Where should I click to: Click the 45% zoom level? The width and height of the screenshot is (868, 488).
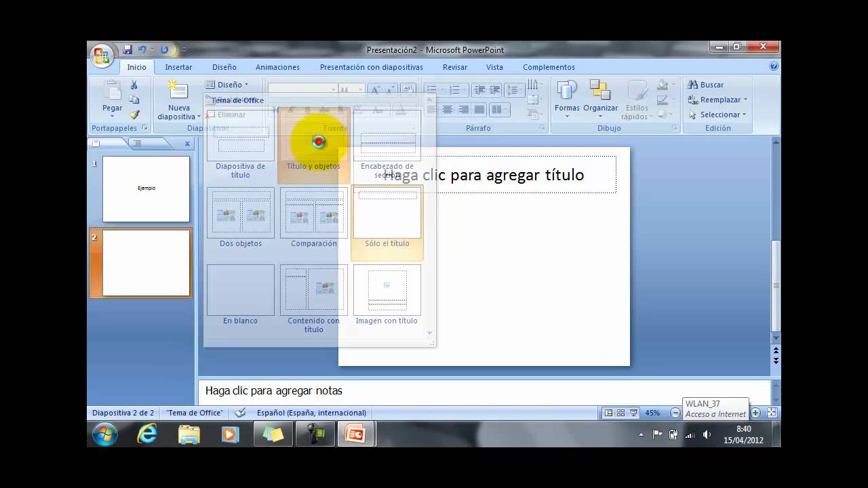(x=652, y=413)
